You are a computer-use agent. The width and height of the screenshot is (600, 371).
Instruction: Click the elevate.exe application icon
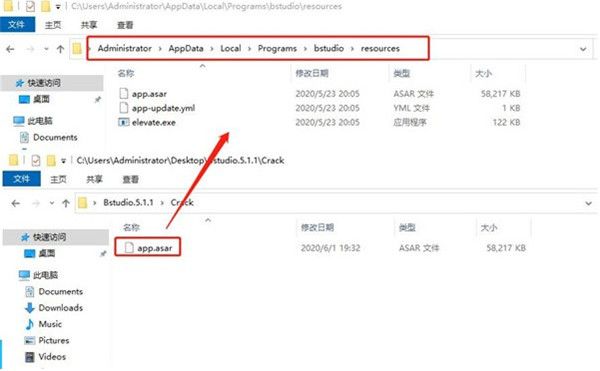click(x=124, y=122)
